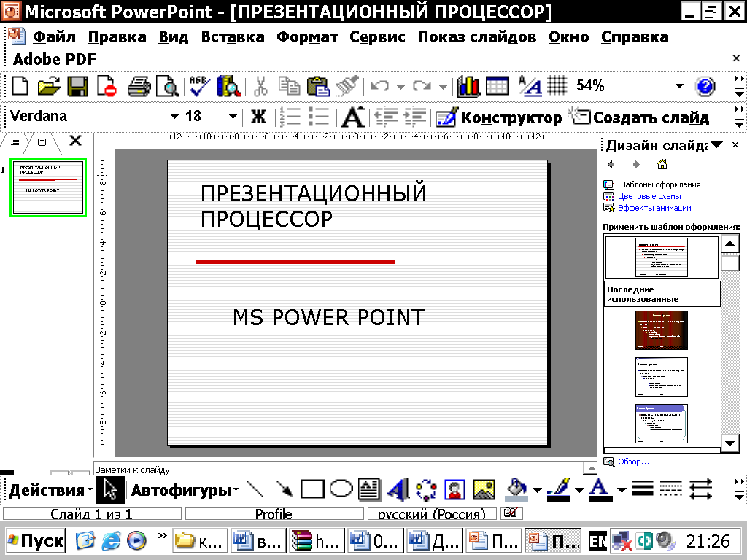Open the Формат menu
The width and height of the screenshot is (747, 560).
coord(307,36)
